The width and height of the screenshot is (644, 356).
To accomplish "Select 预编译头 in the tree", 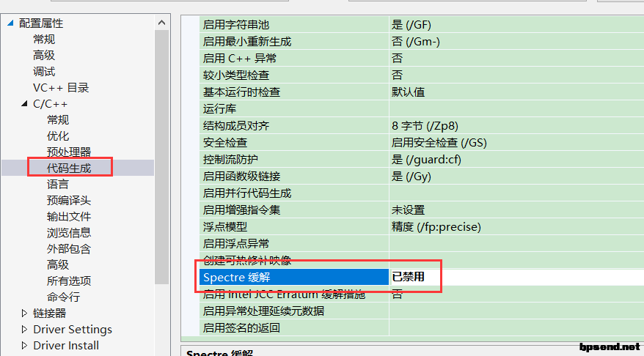I will coord(69,201).
